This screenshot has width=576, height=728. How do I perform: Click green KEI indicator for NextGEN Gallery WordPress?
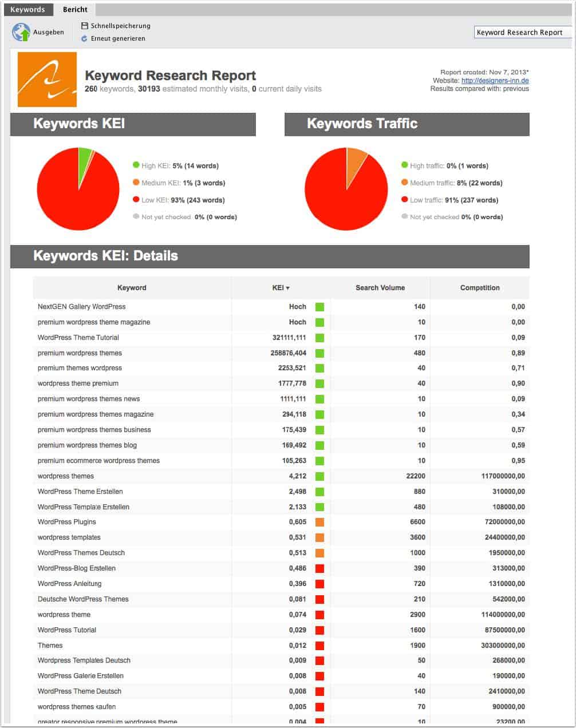(x=319, y=307)
